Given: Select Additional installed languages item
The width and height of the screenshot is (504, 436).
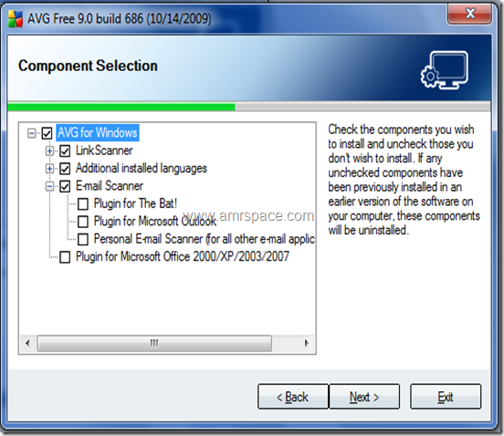Looking at the screenshot, I should tap(142, 168).
